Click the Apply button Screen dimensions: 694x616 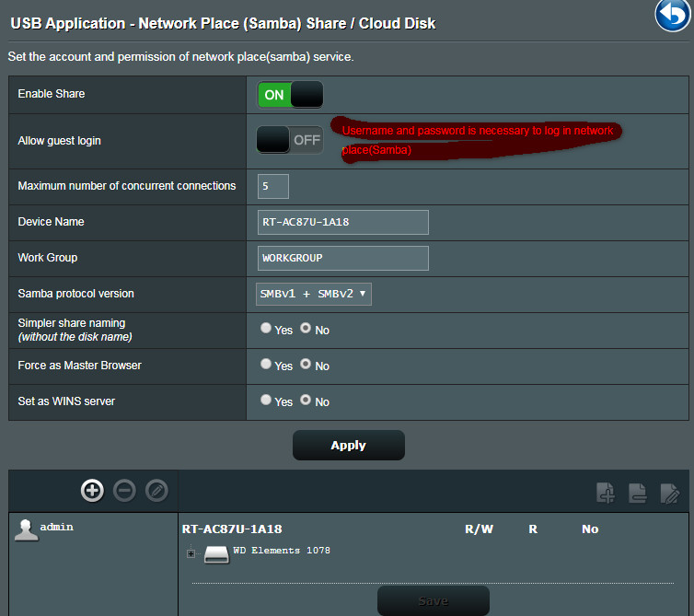348,446
